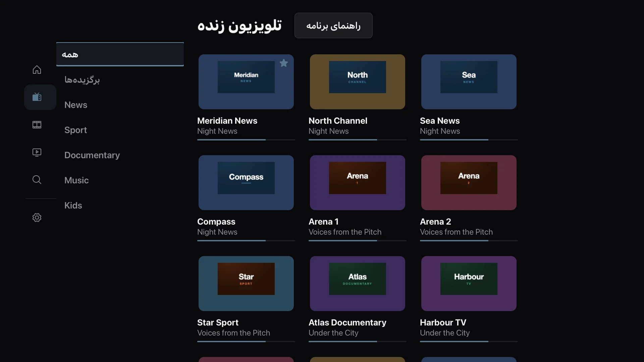Click the "Star Sport" title text
Screen dimensions: 644x362
pyautogui.click(x=218, y=322)
